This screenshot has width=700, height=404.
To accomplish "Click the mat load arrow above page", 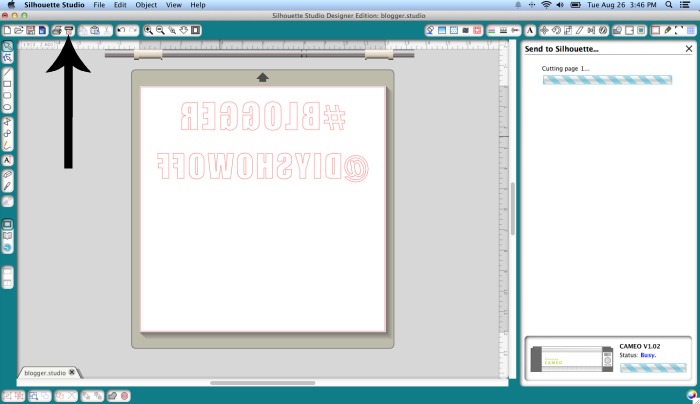I will click(263, 77).
